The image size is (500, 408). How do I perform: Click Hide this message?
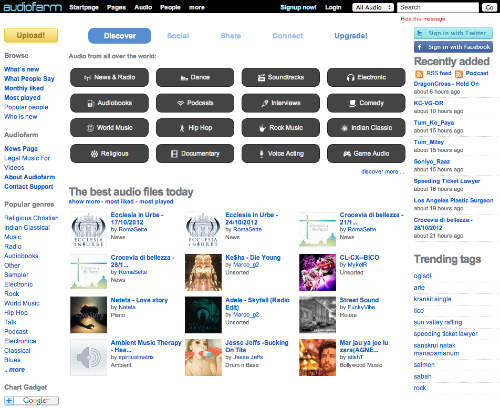coord(423,19)
